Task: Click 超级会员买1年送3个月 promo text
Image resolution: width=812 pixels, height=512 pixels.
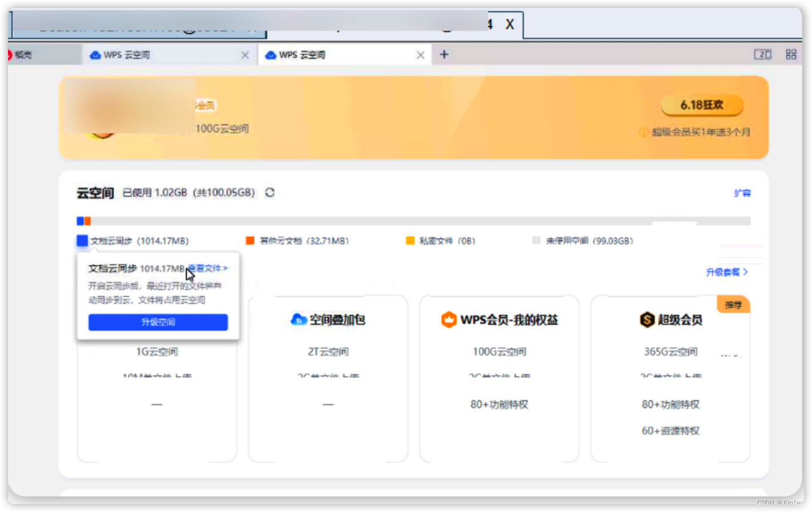Action: tap(701, 132)
